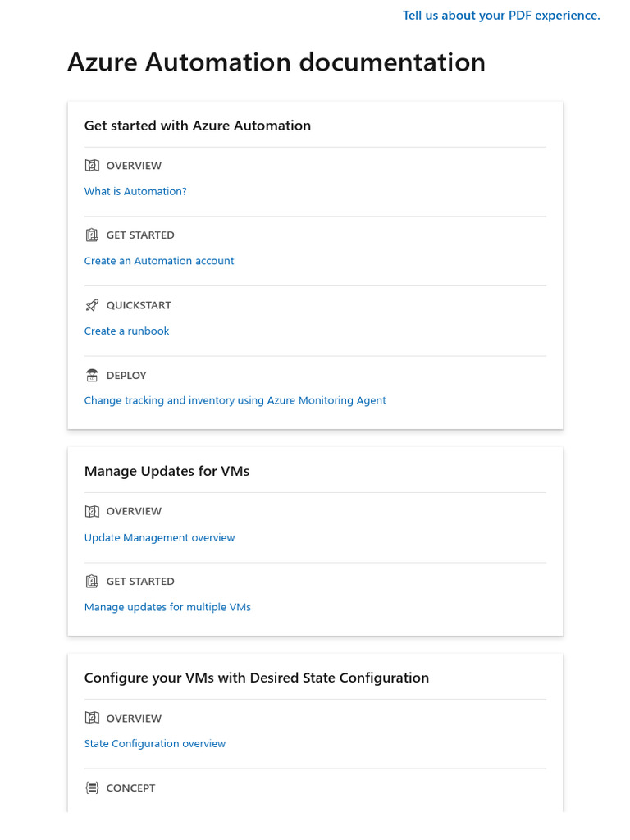The width and height of the screenshot is (630, 840).
Task: Click the 'Get started with Azure Automation' heading
Action: click(197, 126)
